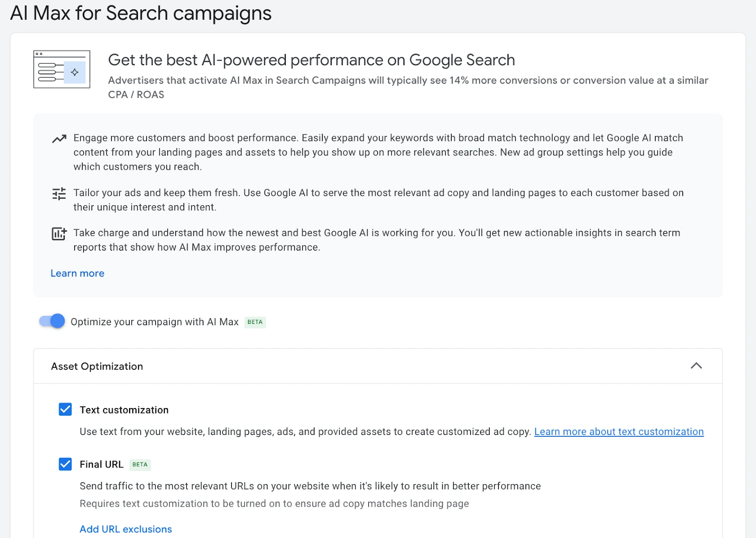Image resolution: width=756 pixels, height=538 pixels.
Task: Click the Optimize your campaign with AI Max label
Action: click(155, 322)
